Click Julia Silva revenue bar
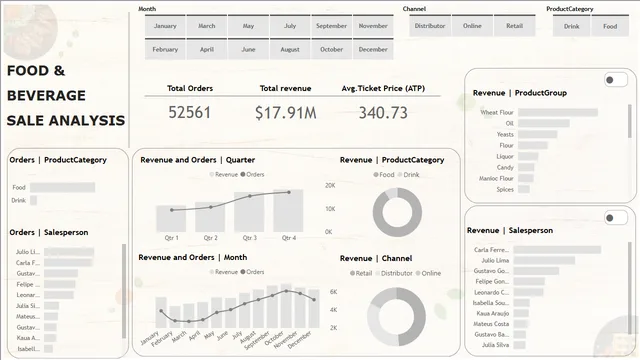Image resolution: width=640 pixels, height=360 pixels. (x=520, y=345)
